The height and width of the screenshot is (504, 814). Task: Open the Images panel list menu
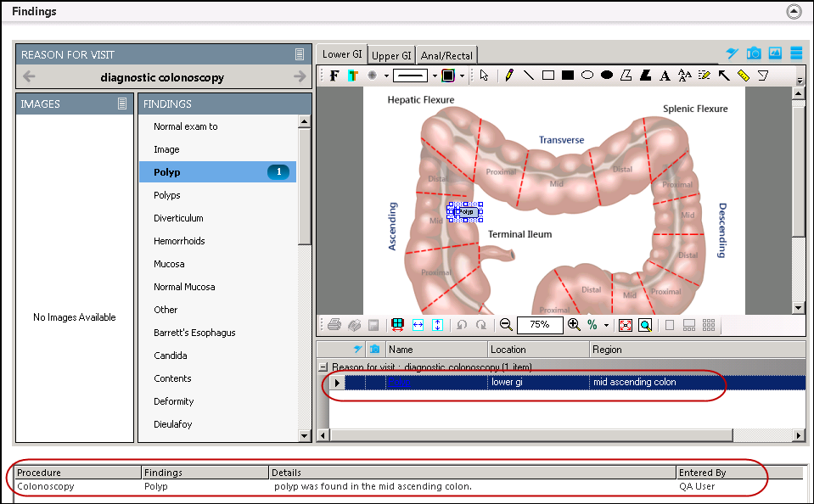coord(122,104)
